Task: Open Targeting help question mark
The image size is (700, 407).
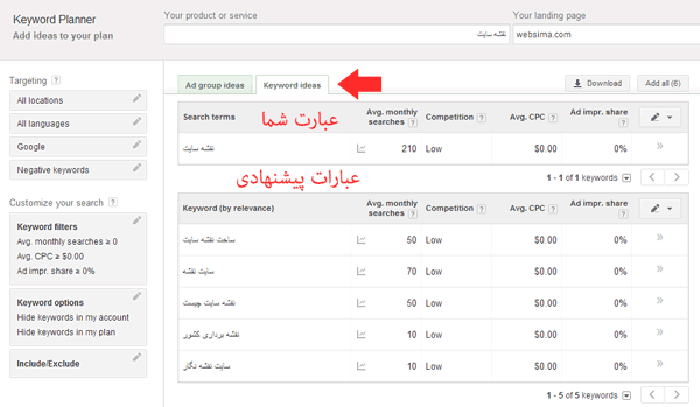Action: pyautogui.click(x=56, y=80)
